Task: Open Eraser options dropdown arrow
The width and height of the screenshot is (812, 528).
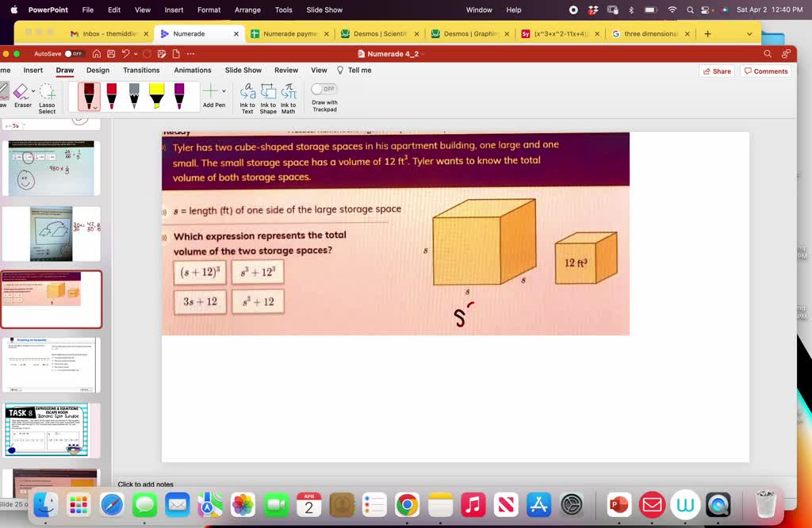Action: coord(33,91)
